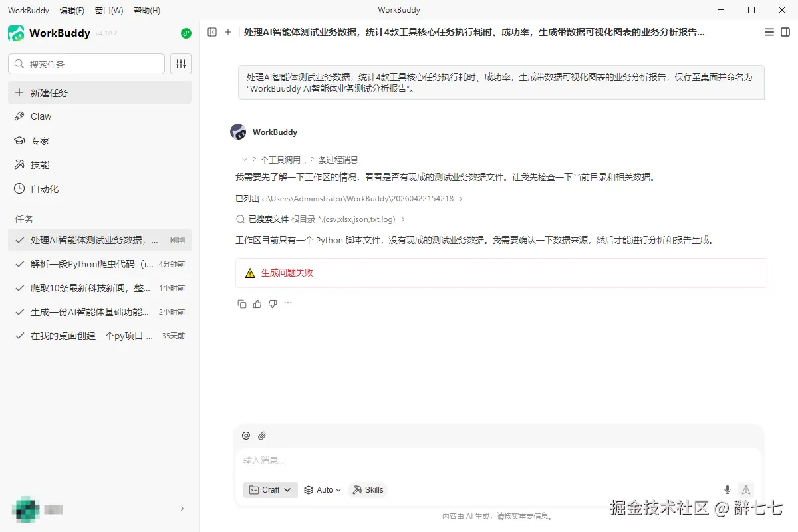Click thumbs down on the response

coord(273,304)
